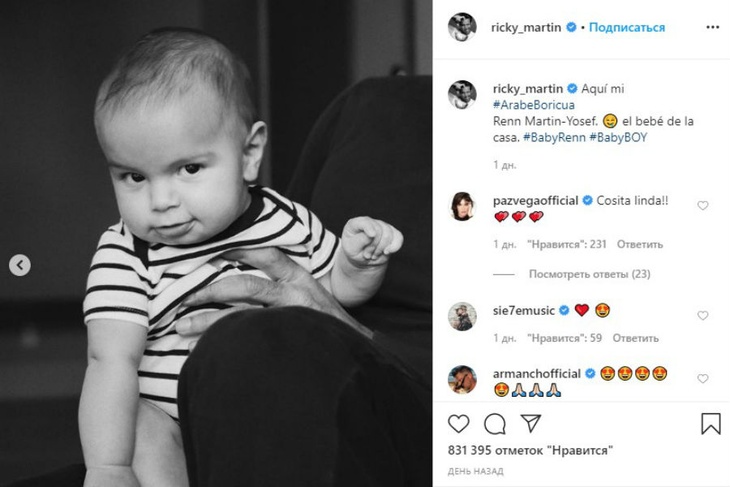The height and width of the screenshot is (487, 730).
Task: Like armanchofficial's comment
Action: coord(703,379)
